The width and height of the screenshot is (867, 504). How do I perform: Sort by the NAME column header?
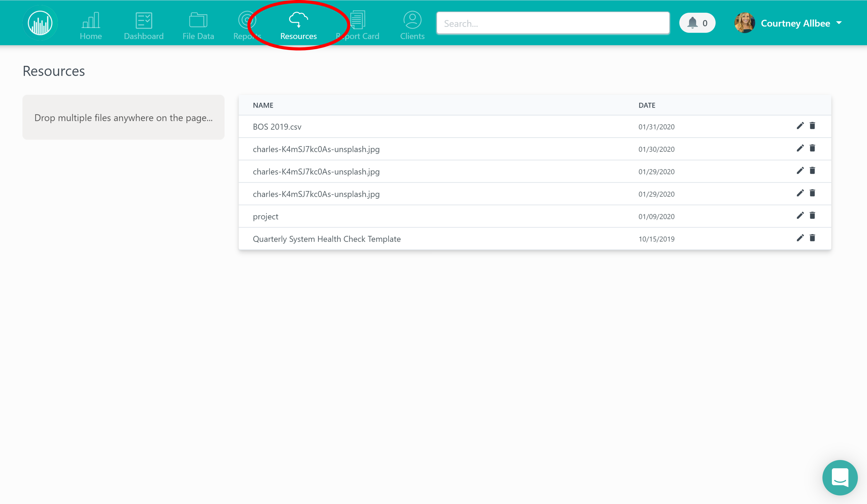pos(263,105)
